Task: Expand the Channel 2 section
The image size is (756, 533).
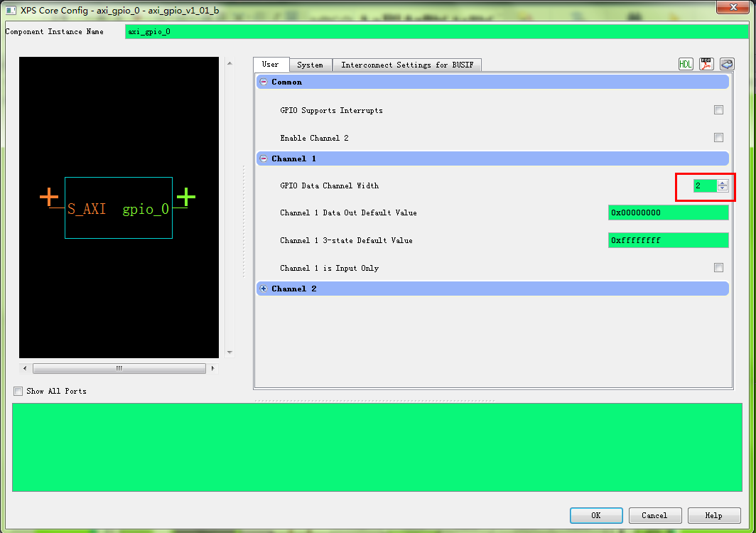Action: coord(264,289)
